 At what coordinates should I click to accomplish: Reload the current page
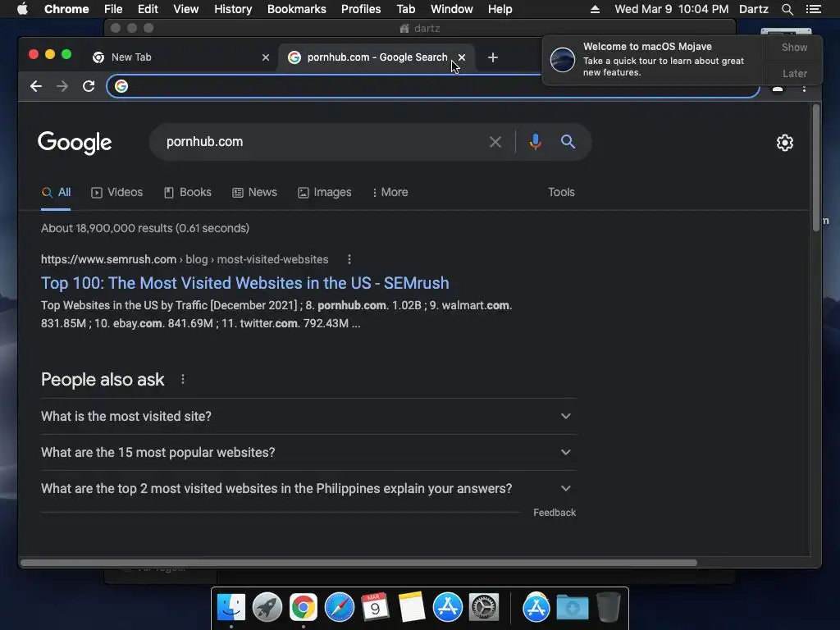(89, 86)
